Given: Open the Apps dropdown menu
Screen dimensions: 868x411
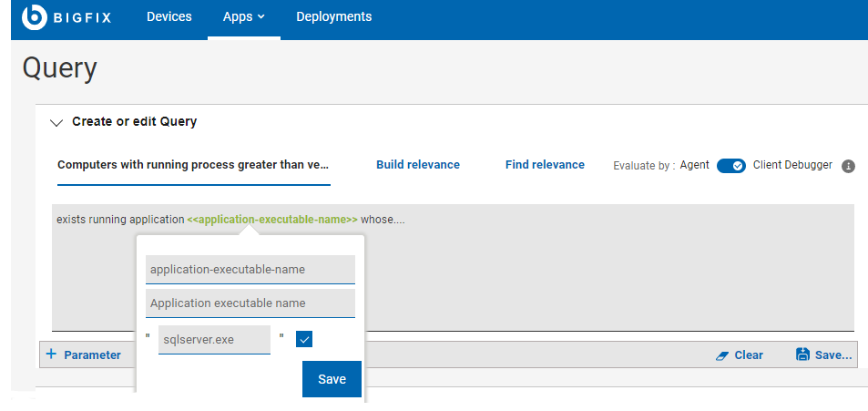Looking at the screenshot, I should (243, 17).
